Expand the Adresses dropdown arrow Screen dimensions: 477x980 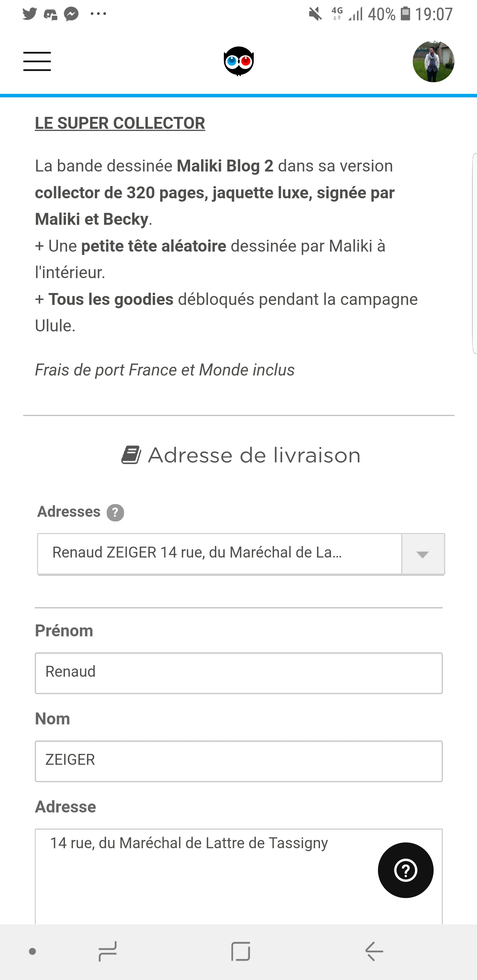pos(423,554)
